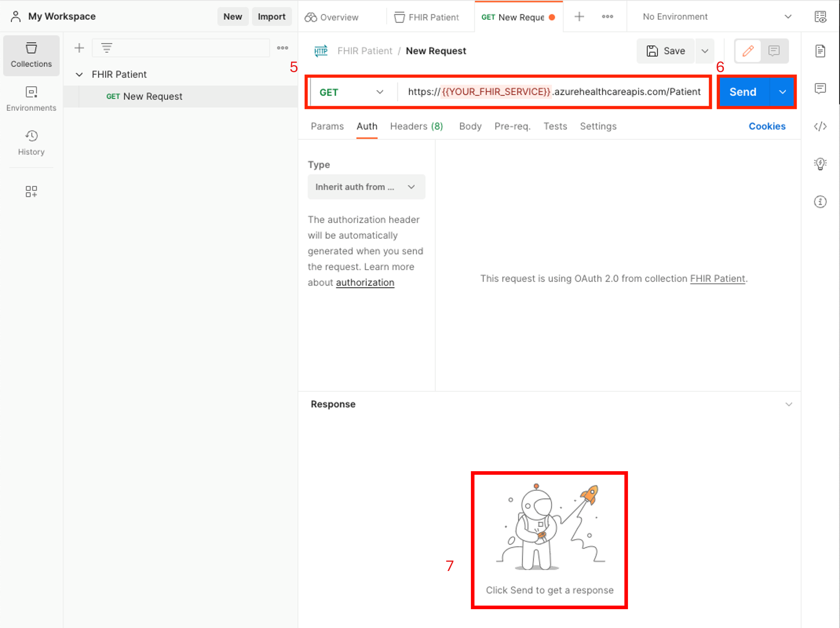Open the History sidebar panel

point(31,143)
